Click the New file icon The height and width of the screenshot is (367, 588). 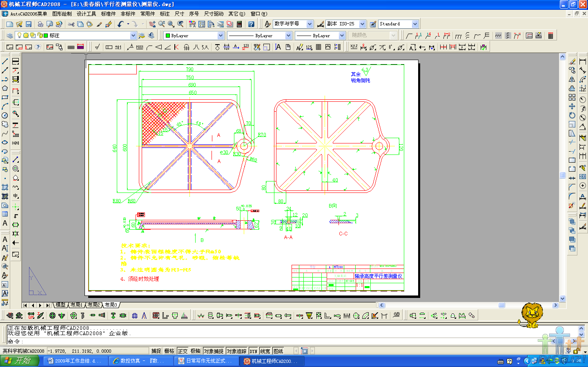(9, 24)
